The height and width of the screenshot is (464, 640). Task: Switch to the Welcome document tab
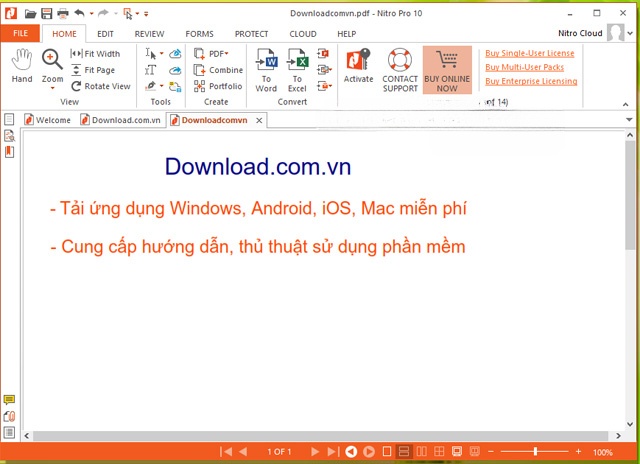click(x=47, y=120)
